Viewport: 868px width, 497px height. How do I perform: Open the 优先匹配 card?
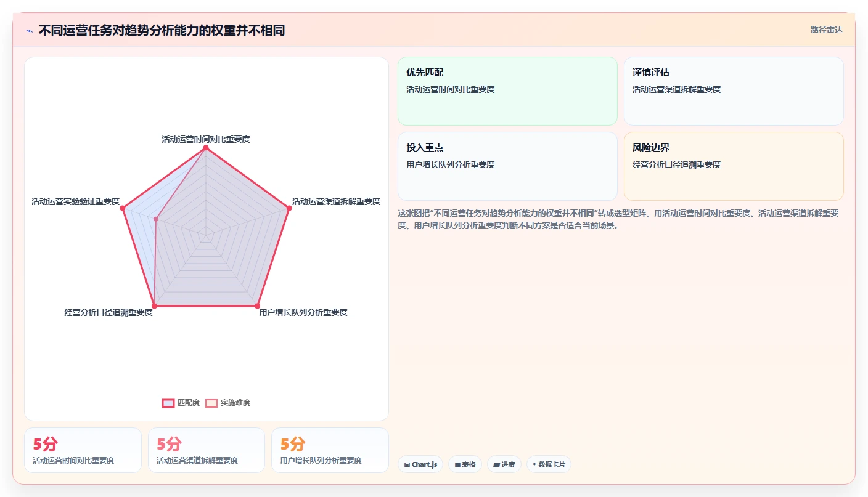tap(507, 91)
